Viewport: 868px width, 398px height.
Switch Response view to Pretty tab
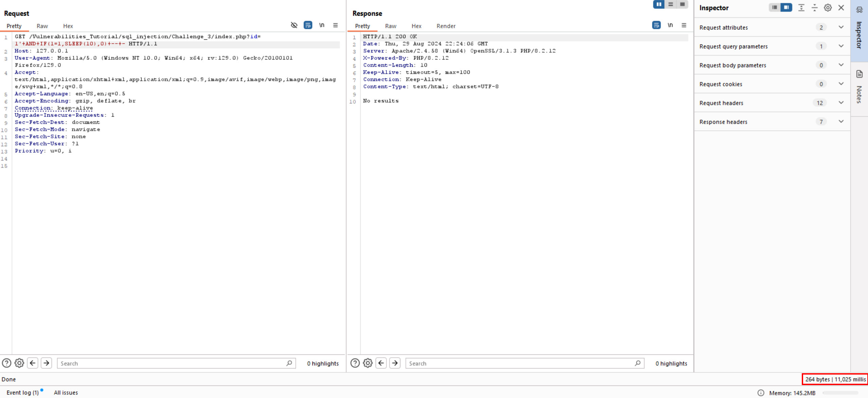(x=362, y=26)
